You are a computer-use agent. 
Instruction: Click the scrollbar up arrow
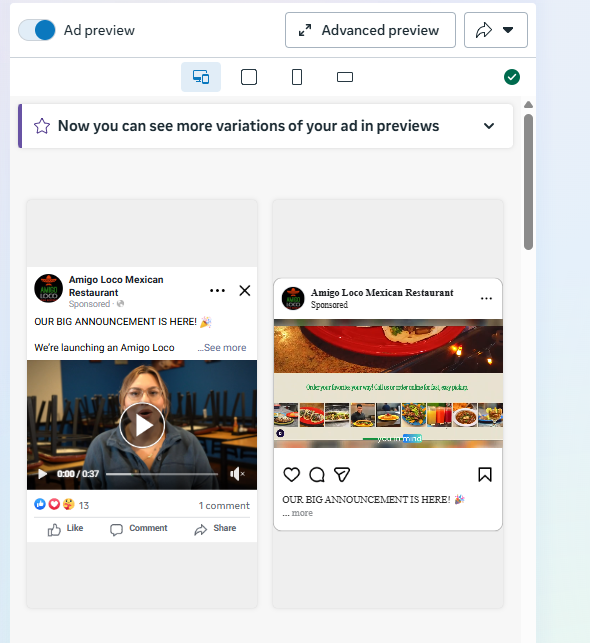point(528,105)
